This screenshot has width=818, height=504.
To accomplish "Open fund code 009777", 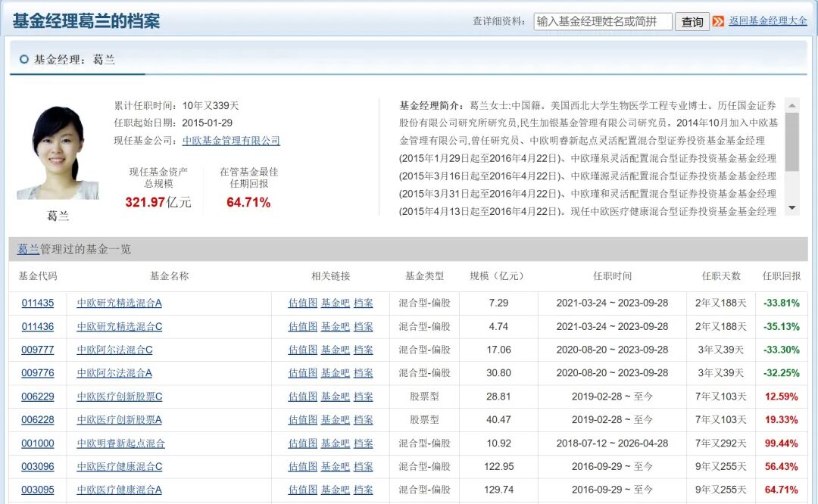I will point(38,350).
